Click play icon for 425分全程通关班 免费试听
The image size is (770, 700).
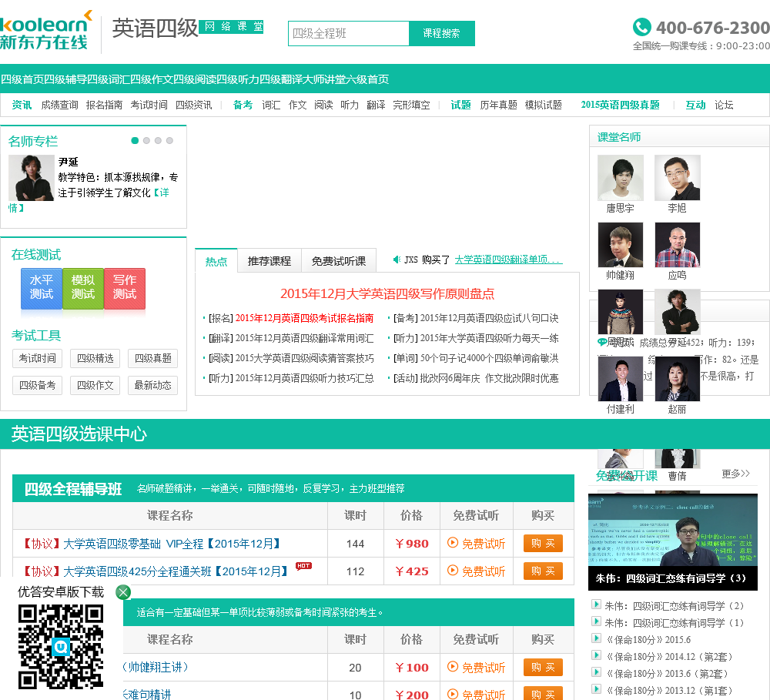(453, 571)
